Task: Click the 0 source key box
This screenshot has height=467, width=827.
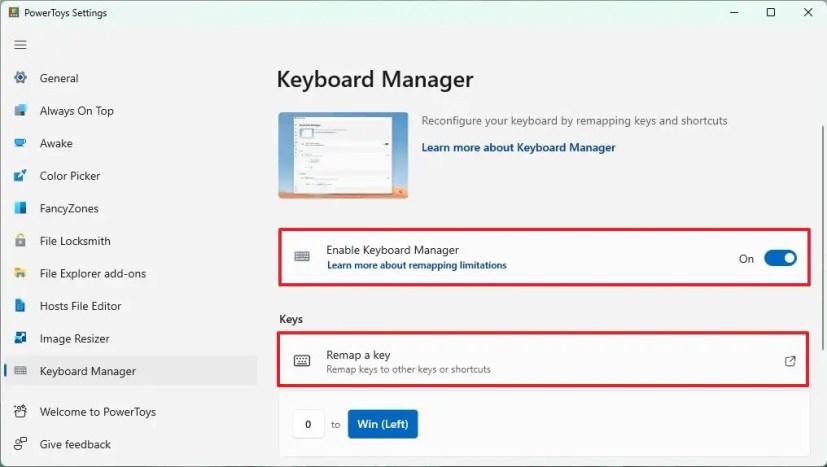Action: 309,424
